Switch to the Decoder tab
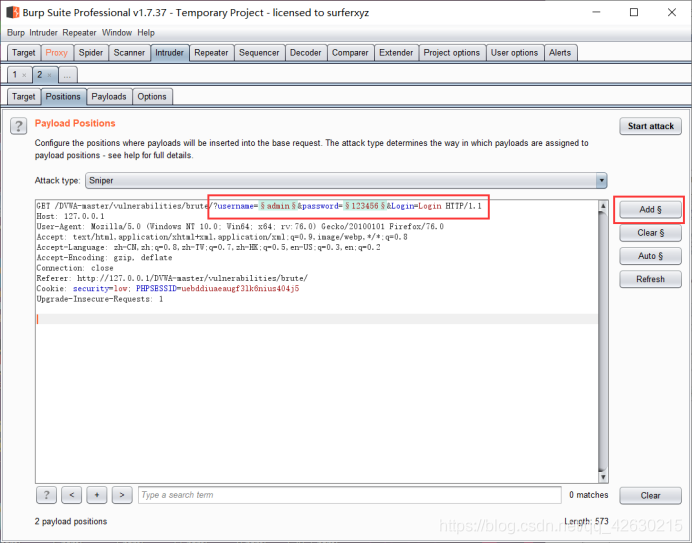Screen dimensions: 692x544 point(305,53)
